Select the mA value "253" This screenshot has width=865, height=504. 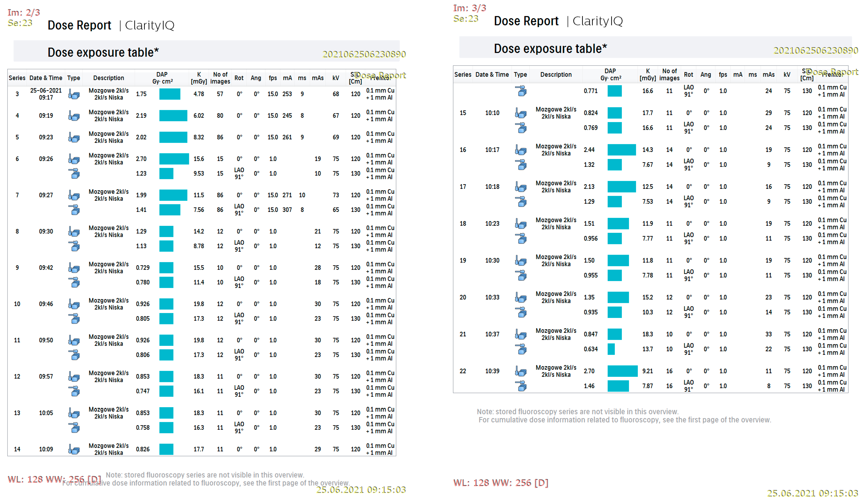[x=287, y=94]
